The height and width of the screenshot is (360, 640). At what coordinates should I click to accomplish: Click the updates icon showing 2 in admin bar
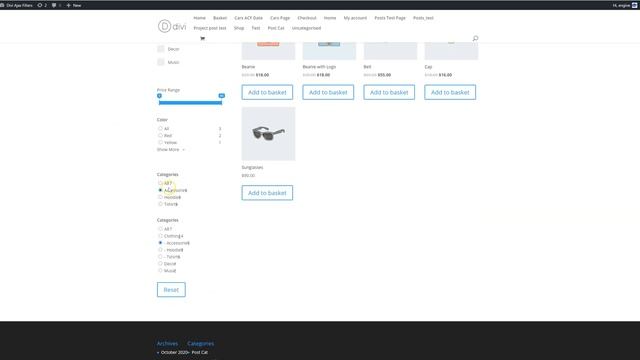point(42,5)
